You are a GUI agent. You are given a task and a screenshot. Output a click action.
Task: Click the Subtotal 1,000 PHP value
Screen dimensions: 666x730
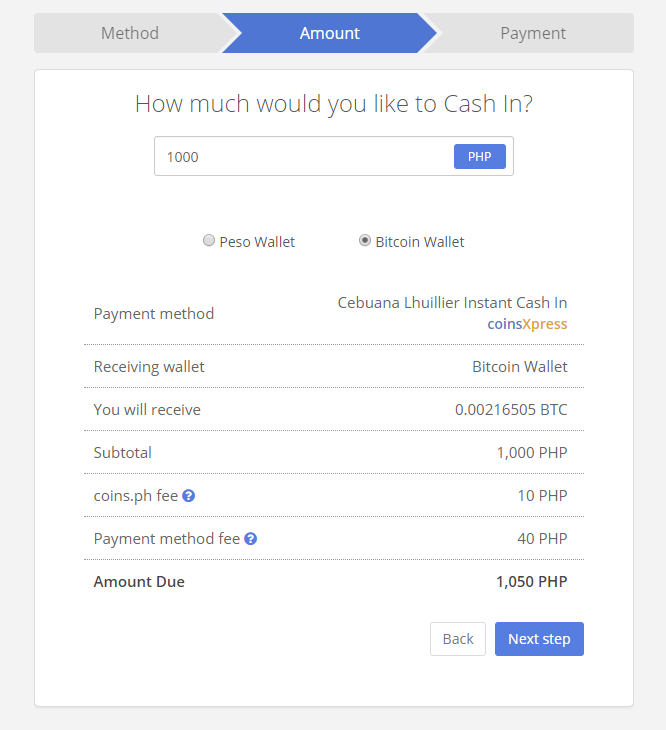coord(532,453)
